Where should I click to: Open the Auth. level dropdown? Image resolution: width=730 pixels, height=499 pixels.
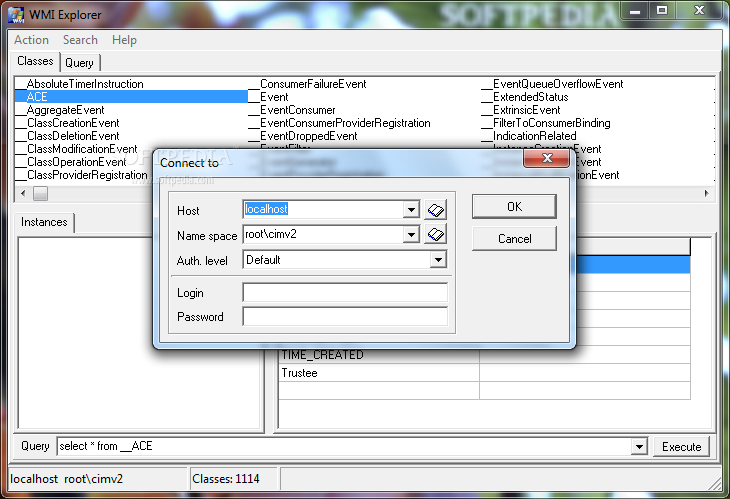point(438,260)
